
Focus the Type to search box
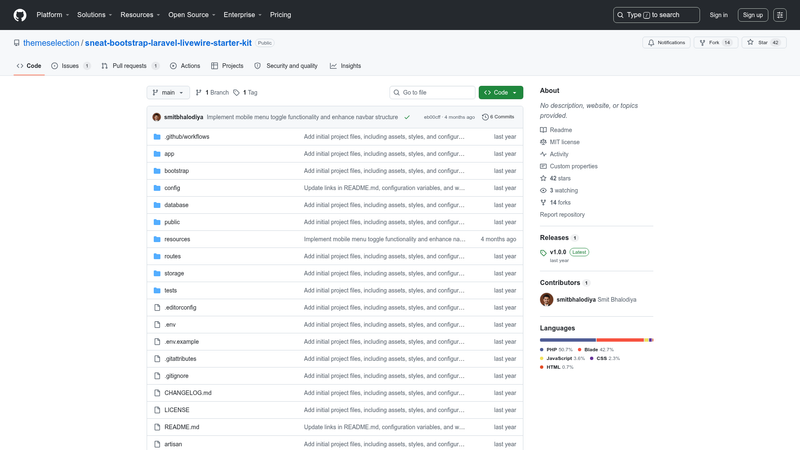(x=656, y=15)
